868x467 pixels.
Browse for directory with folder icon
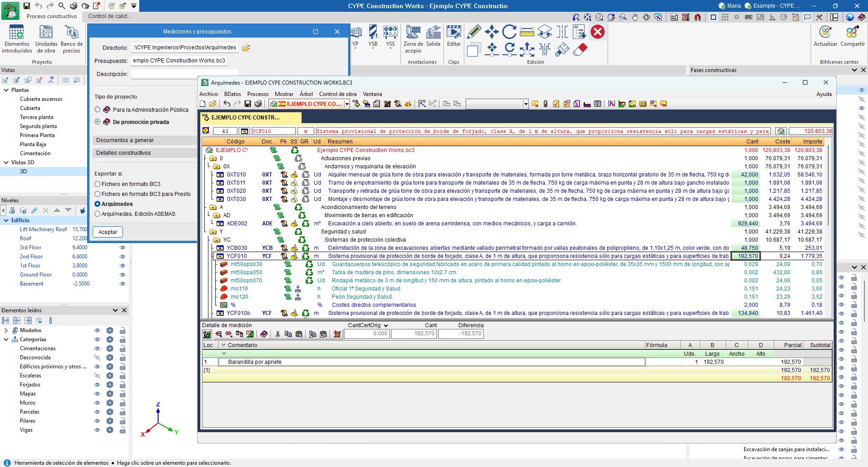246,48
